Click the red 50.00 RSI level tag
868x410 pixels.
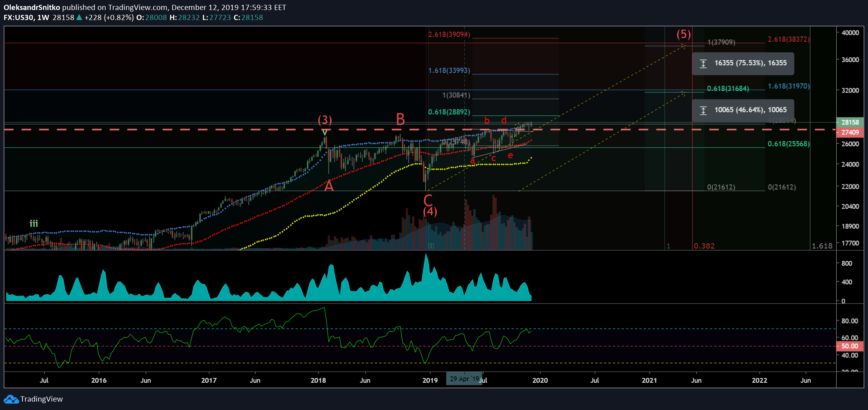click(850, 346)
